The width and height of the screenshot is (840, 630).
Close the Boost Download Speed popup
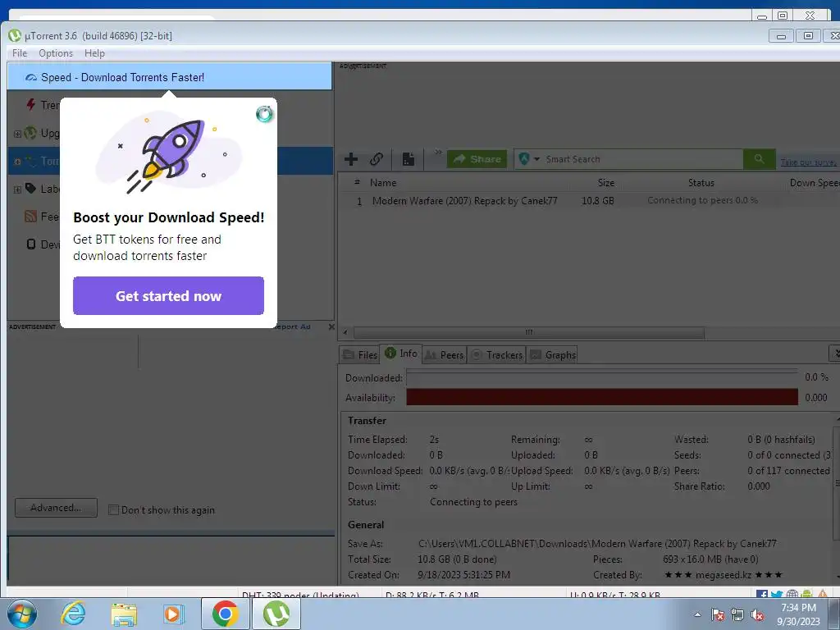coord(264,113)
